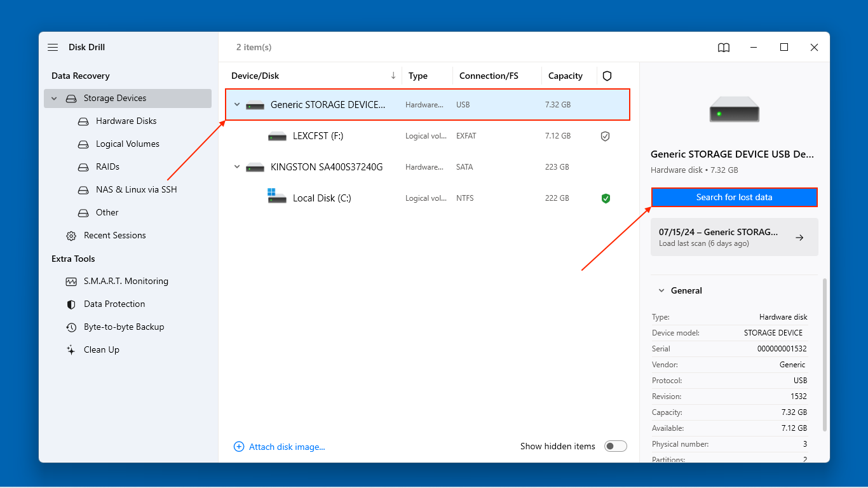This screenshot has width=868, height=488.
Task: Sort by the Capacity column header
Action: [x=565, y=76]
